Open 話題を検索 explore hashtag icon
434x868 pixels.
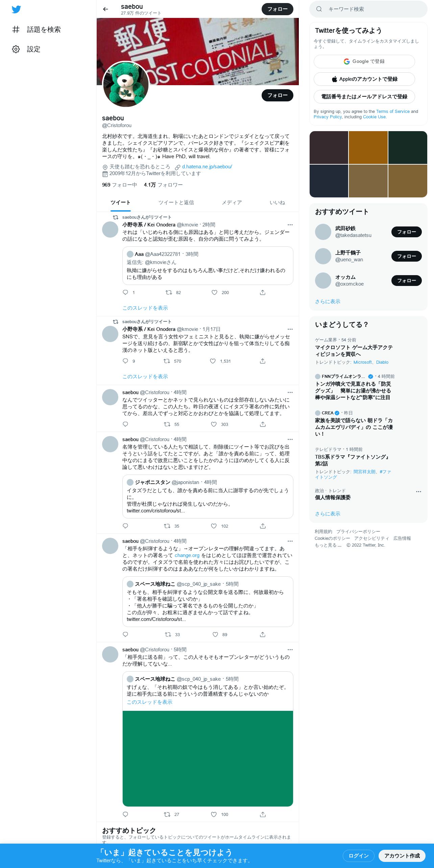[x=16, y=29]
